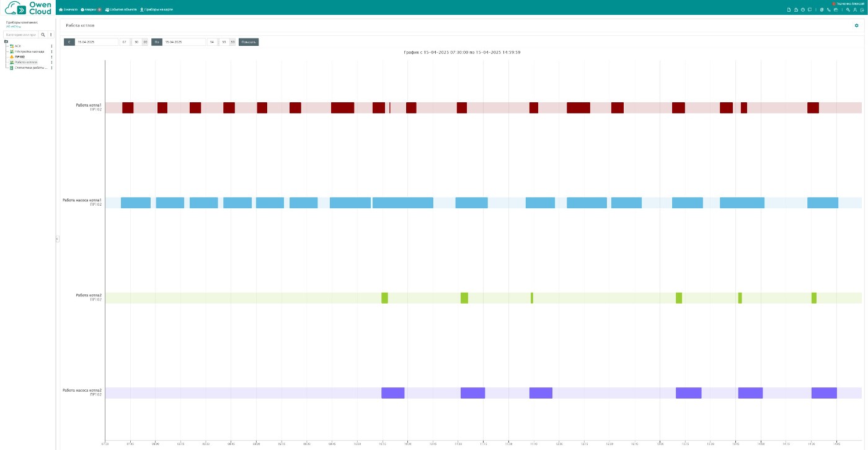Screen dimensions: 868x450
Task: Click the end hour field showing 14
Action: pos(212,42)
